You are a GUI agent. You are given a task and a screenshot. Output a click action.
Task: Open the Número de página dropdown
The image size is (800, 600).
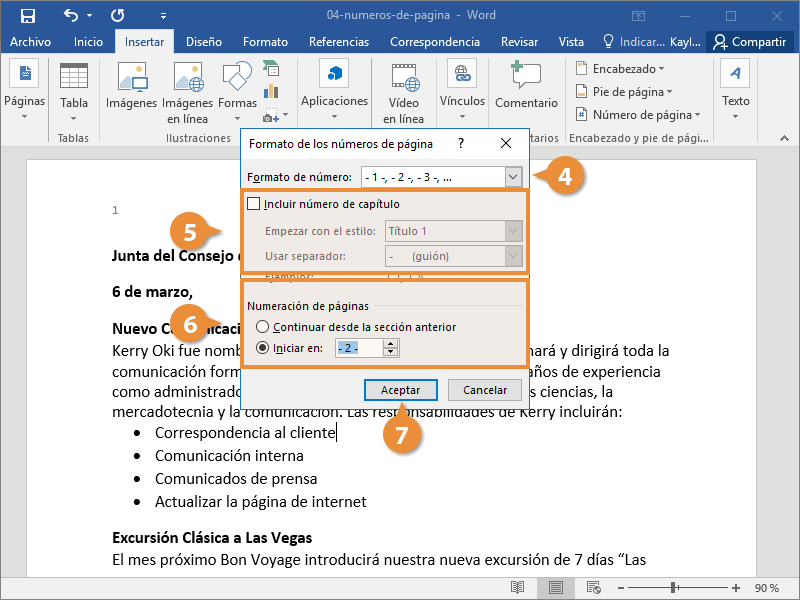[638, 115]
